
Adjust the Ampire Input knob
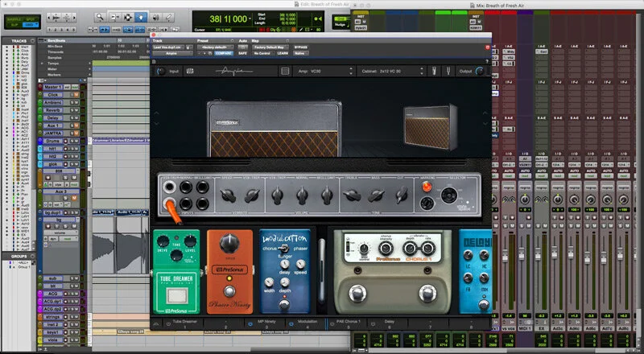coord(161,72)
